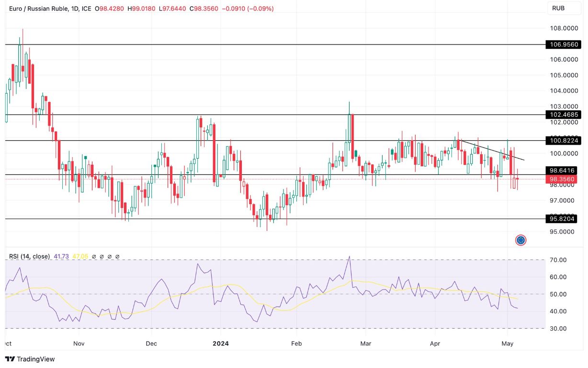Click the Apr label on the time axis
Screen dimensions: 588x368
click(435, 344)
